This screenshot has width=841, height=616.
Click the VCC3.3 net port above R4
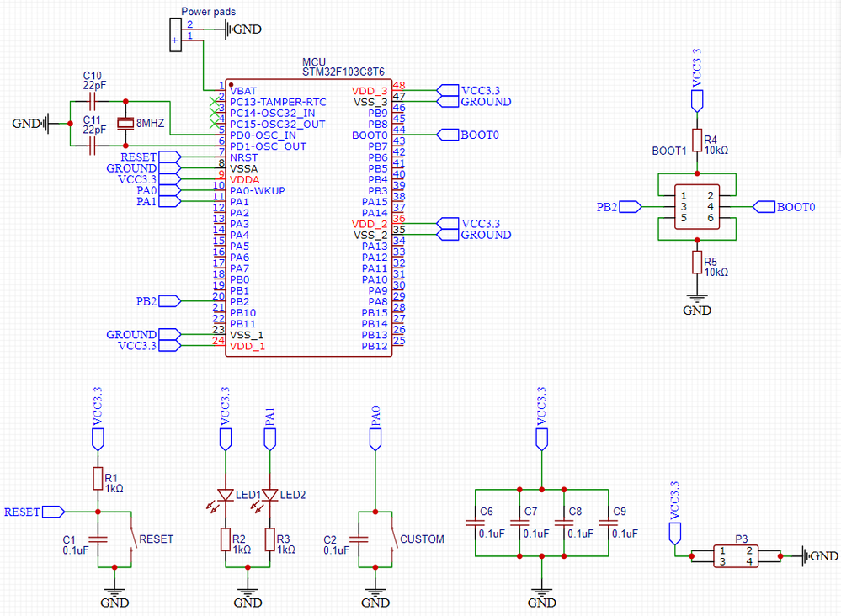(697, 81)
